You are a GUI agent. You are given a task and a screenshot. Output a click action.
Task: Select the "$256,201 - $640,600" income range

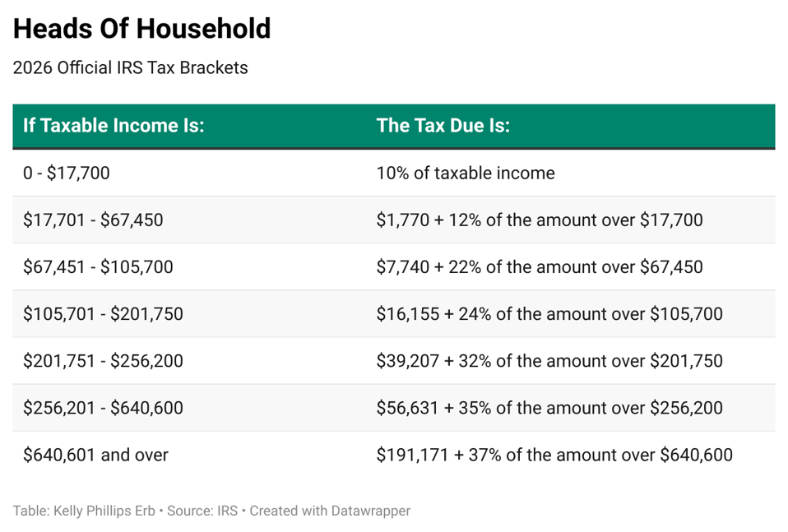[x=103, y=408]
